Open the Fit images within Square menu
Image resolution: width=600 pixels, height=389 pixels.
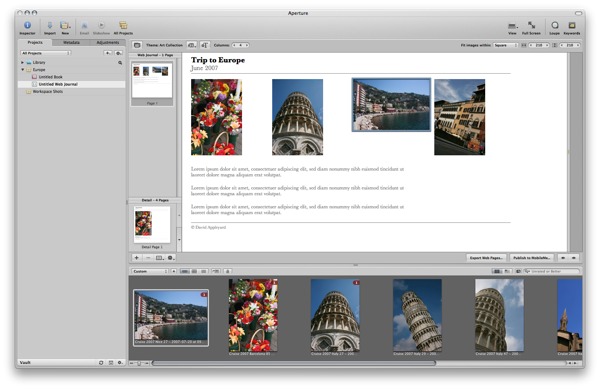coord(505,45)
